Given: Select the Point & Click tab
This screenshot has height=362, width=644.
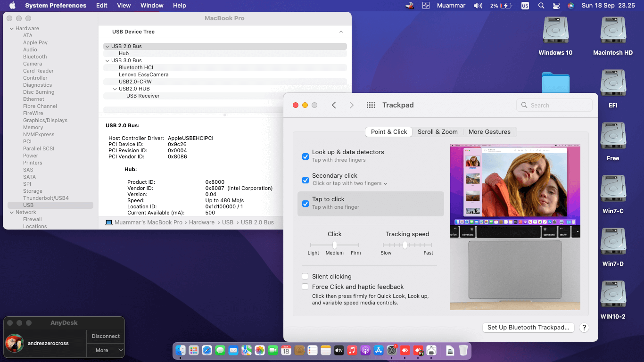Looking at the screenshot, I should coord(389,132).
